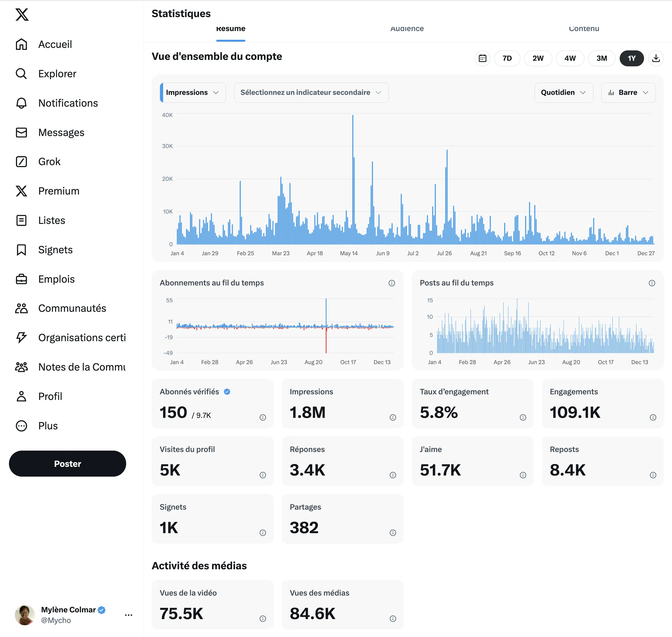This screenshot has height=637, width=672.
Task: Click the Poster button
Action: [67, 464]
